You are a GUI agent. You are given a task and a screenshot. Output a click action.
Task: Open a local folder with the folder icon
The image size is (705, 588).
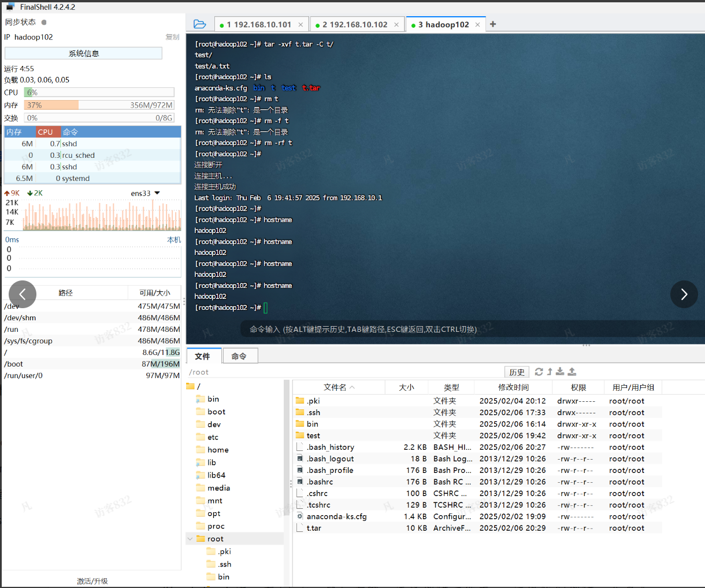pos(199,24)
